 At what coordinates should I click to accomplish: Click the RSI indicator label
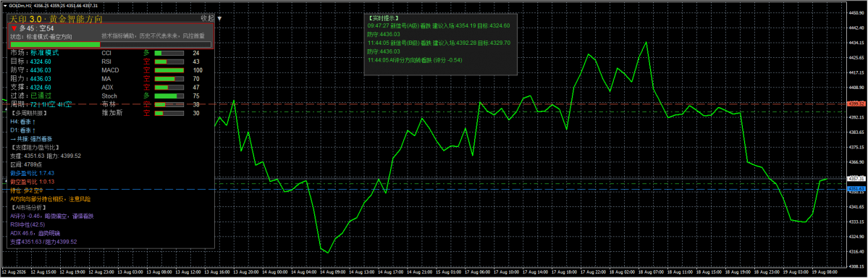point(107,62)
